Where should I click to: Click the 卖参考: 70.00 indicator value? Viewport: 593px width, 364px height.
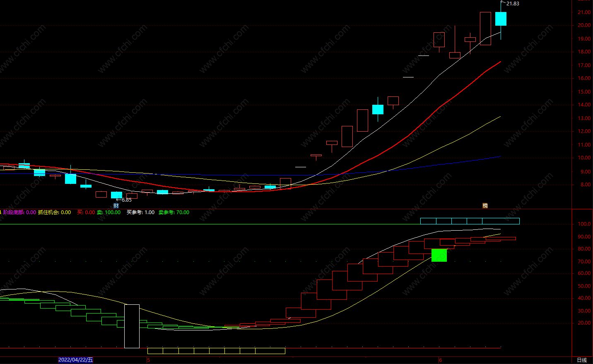pyautogui.click(x=174, y=212)
